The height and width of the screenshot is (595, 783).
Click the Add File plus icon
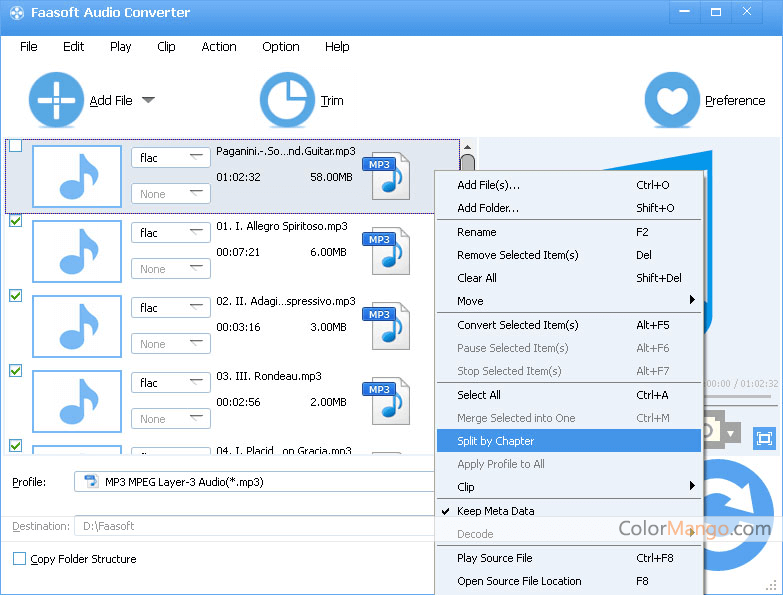click(x=57, y=100)
